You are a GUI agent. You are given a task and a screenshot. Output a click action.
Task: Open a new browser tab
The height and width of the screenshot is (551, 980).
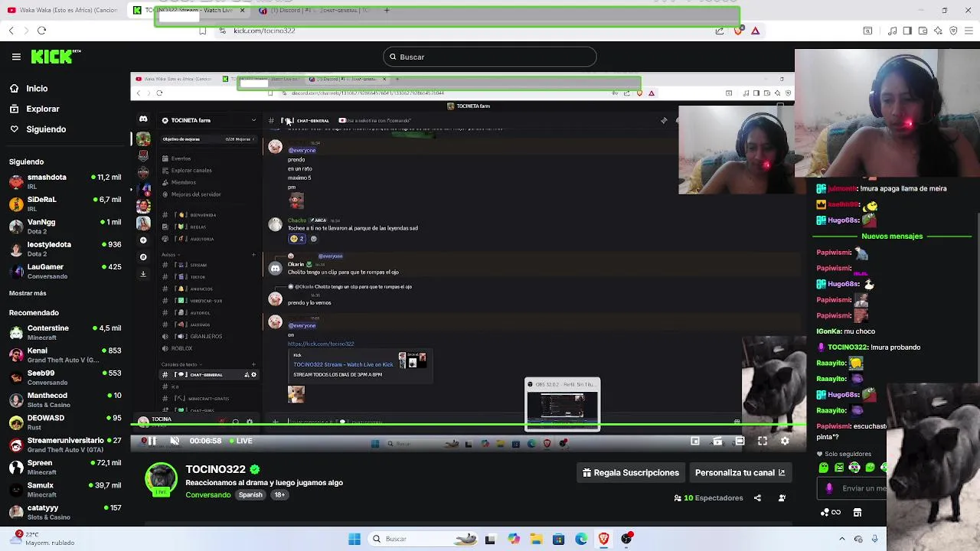tap(387, 11)
